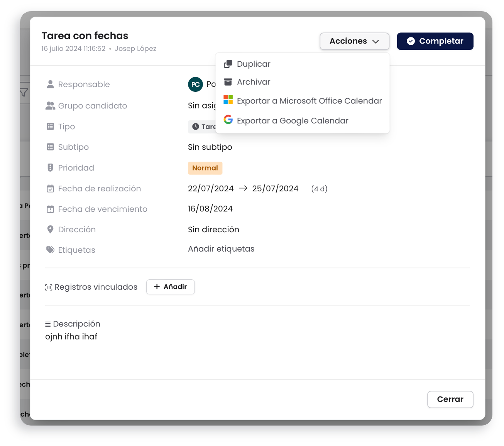Viewport: 504px width, 446px height.
Task: Click the title Tarea con fechas
Action: click(85, 36)
